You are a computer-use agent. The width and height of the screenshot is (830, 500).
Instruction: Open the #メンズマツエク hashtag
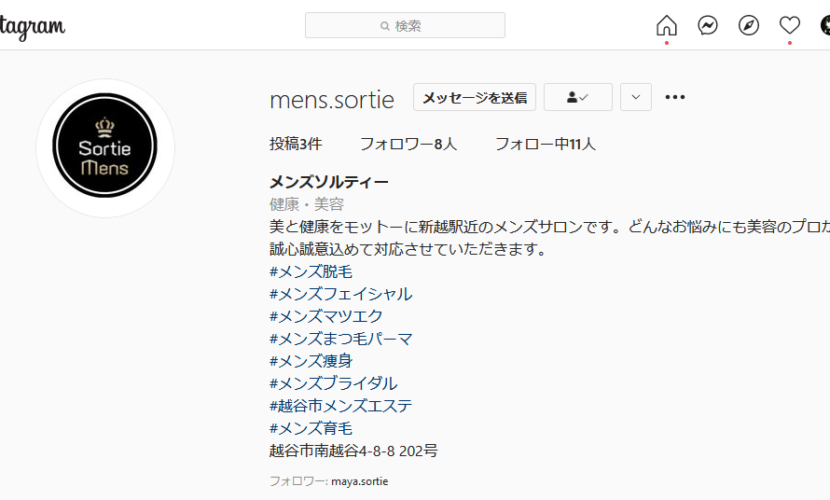point(326,316)
